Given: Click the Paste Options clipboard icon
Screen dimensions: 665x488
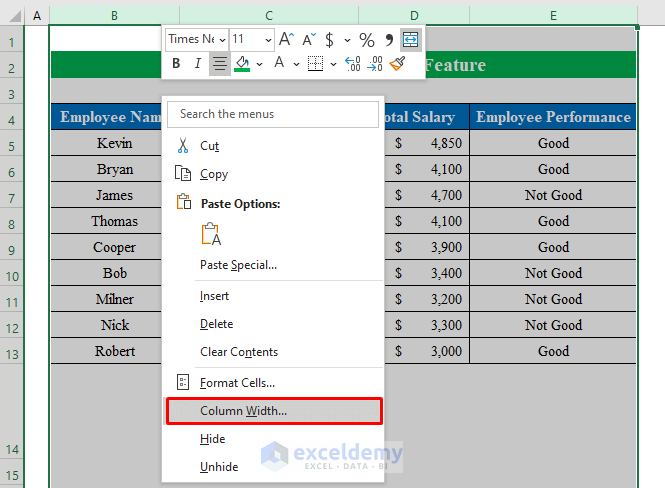Looking at the screenshot, I should [x=184, y=202].
